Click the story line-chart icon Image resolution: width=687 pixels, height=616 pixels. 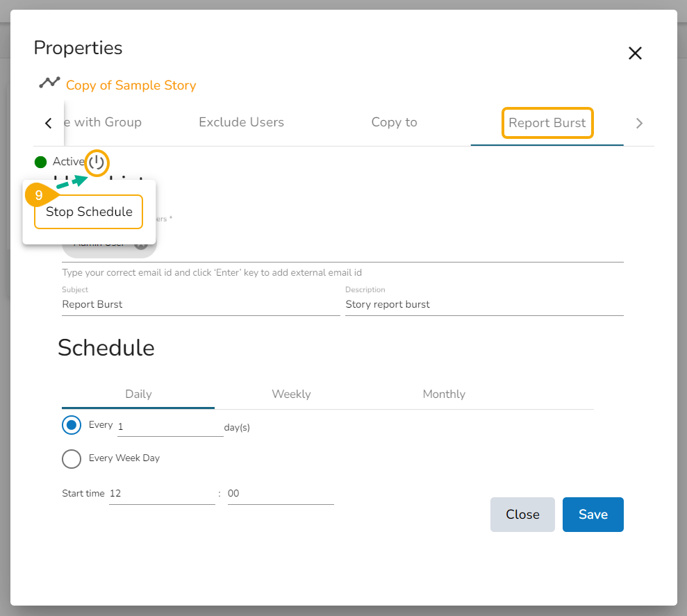pyautogui.click(x=49, y=83)
